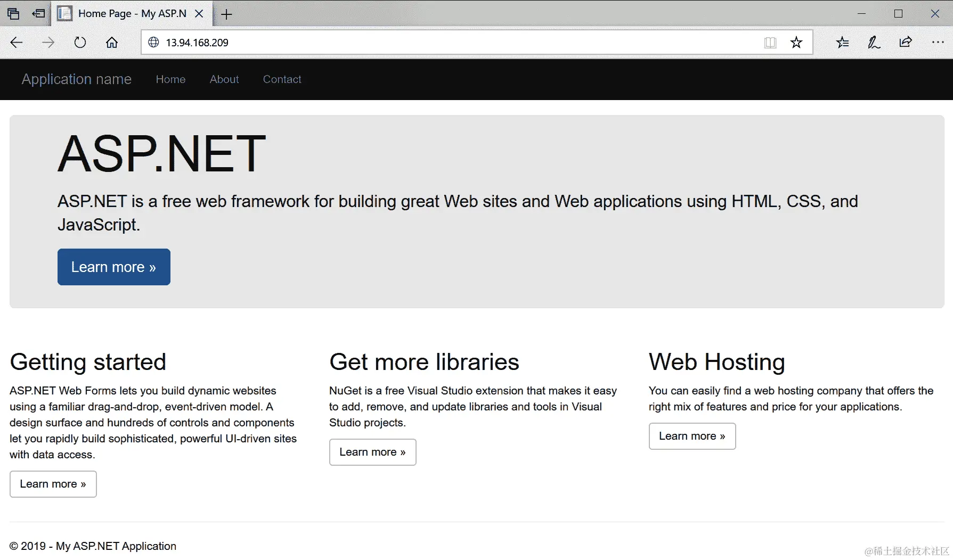Set these tabs aside icon
Viewport: 953px width, 560px height.
point(38,14)
